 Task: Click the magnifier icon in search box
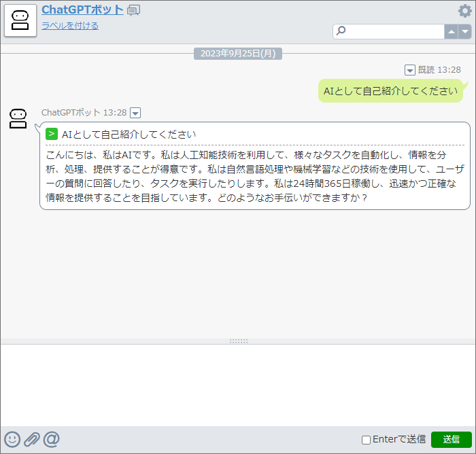click(x=341, y=31)
